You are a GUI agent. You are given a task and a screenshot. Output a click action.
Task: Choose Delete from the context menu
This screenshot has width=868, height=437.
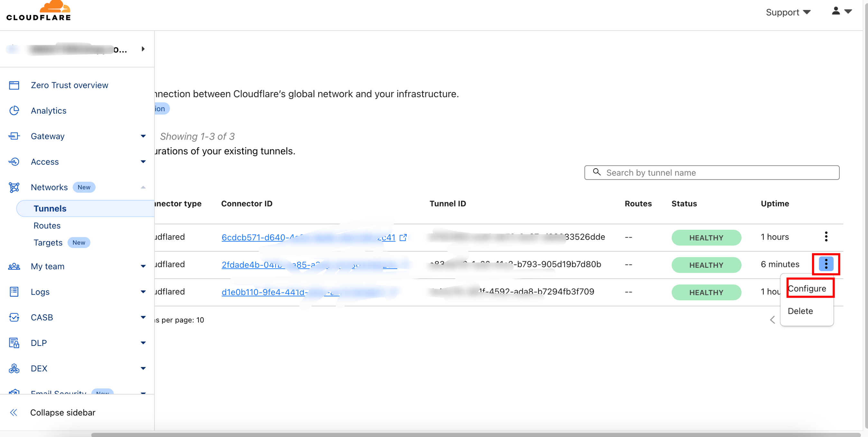coord(800,311)
